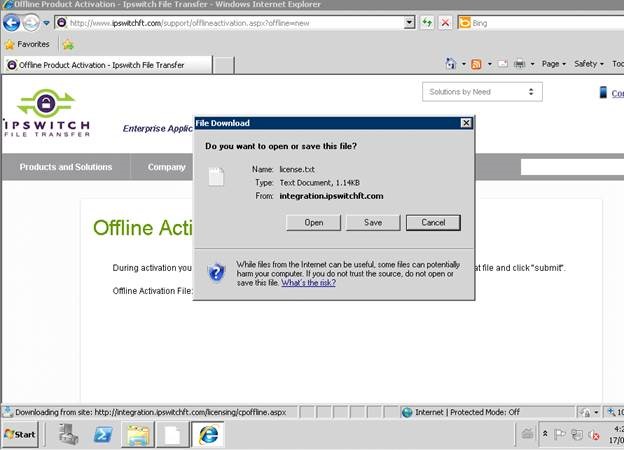The image size is (624, 450).
Task: Open the Solutions by Need dropdown
Action: pyautogui.click(x=482, y=92)
